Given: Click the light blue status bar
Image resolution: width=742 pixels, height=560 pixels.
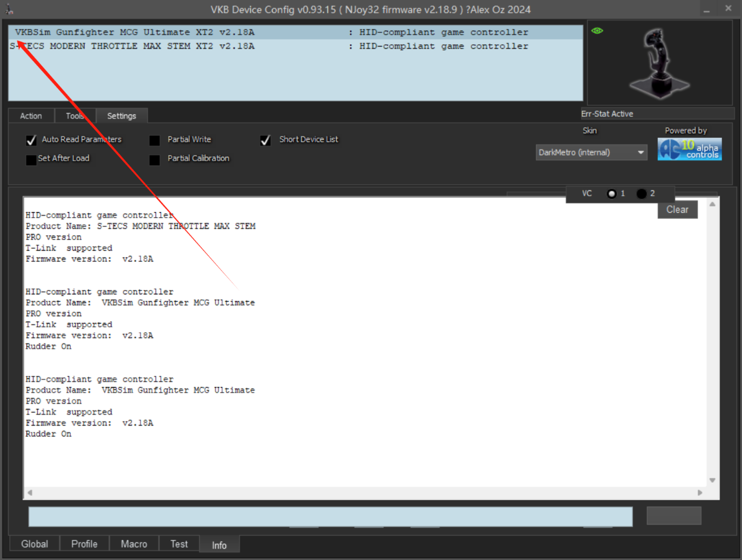Looking at the screenshot, I should click(x=331, y=516).
